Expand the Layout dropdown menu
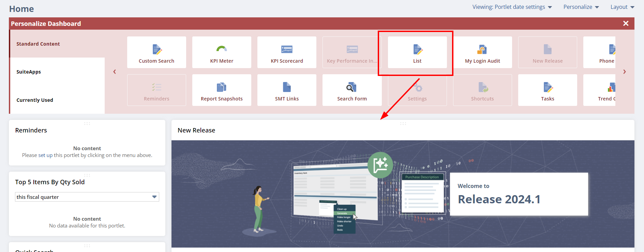 click(622, 7)
